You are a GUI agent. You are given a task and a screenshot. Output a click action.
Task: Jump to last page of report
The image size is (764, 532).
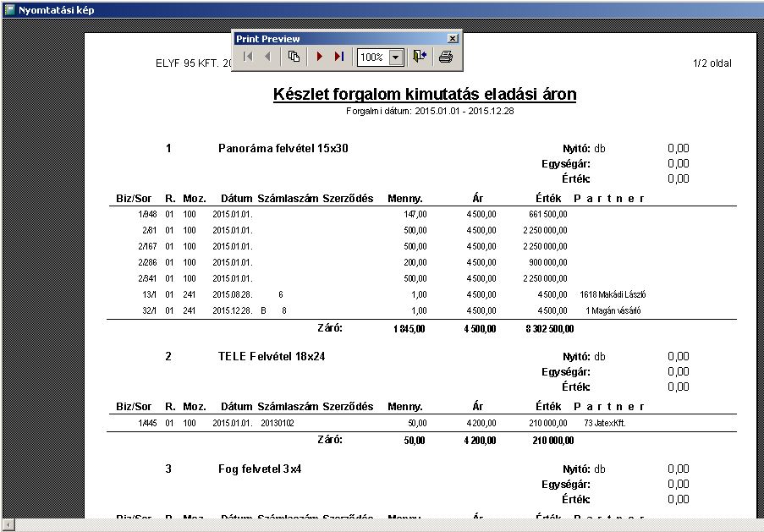(338, 57)
